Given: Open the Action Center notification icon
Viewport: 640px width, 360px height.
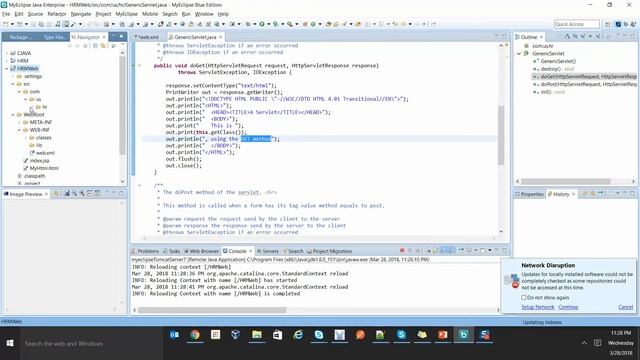Looking at the screenshot, I should tap(598, 343).
